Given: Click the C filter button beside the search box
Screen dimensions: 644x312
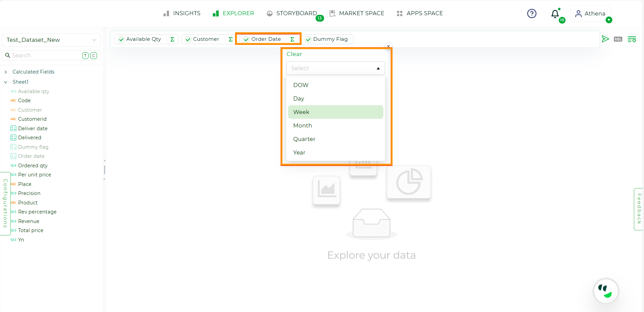Looking at the screenshot, I should click(x=94, y=55).
